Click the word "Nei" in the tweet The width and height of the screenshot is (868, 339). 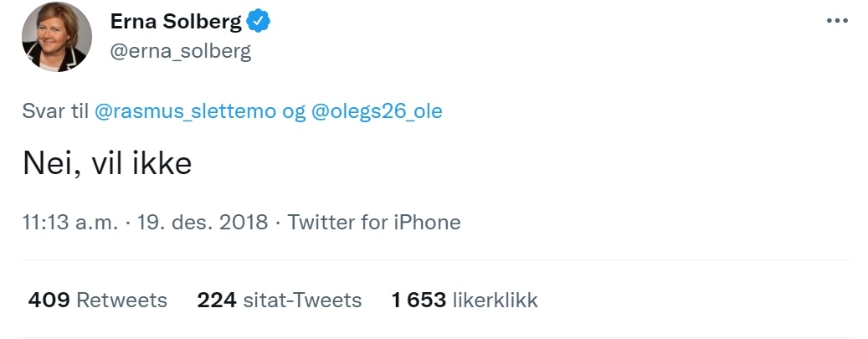tap(47, 163)
